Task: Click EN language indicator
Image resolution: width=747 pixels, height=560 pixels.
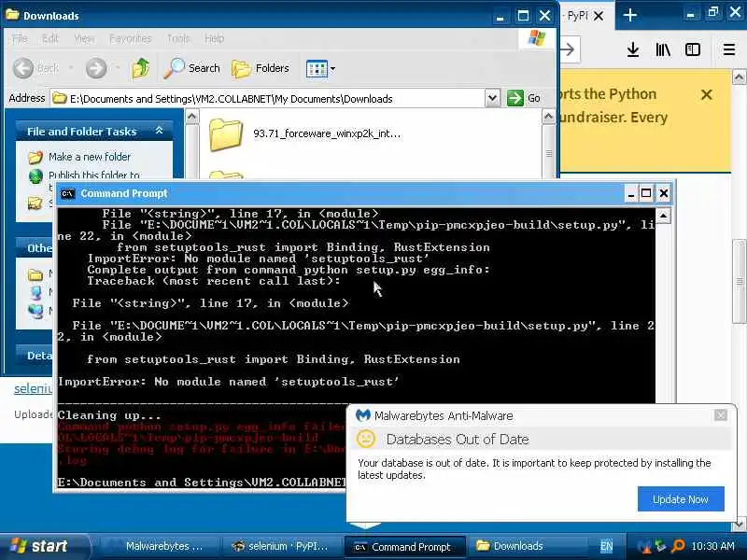Action: coord(606,547)
